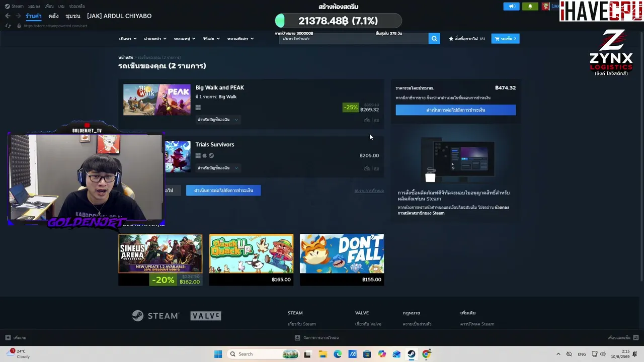Click the magnifier search button in store
The image size is (644, 362).
coord(434,39)
